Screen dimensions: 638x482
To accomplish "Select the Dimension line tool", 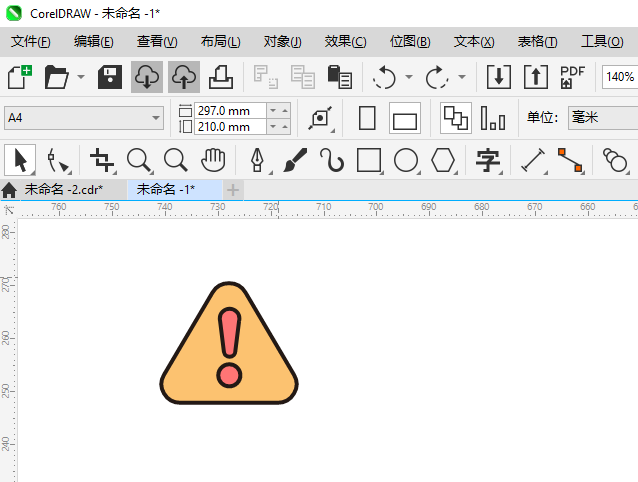I will (533, 160).
